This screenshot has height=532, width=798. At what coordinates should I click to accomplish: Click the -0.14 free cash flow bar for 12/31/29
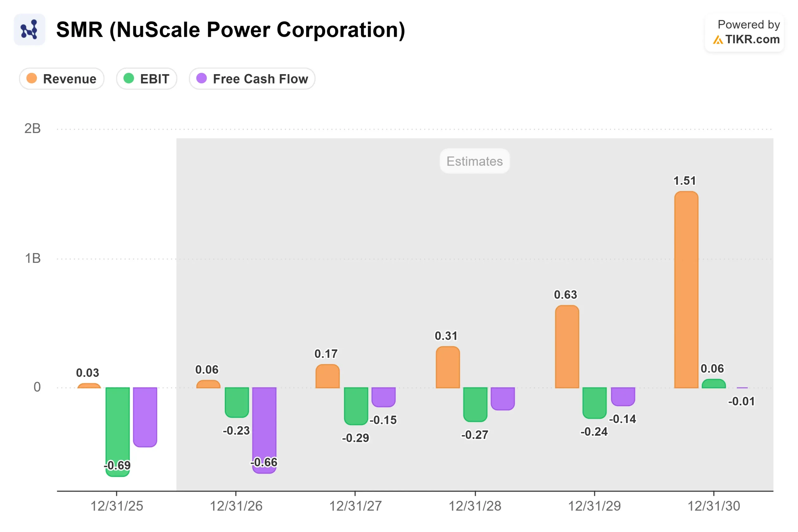[x=623, y=396]
